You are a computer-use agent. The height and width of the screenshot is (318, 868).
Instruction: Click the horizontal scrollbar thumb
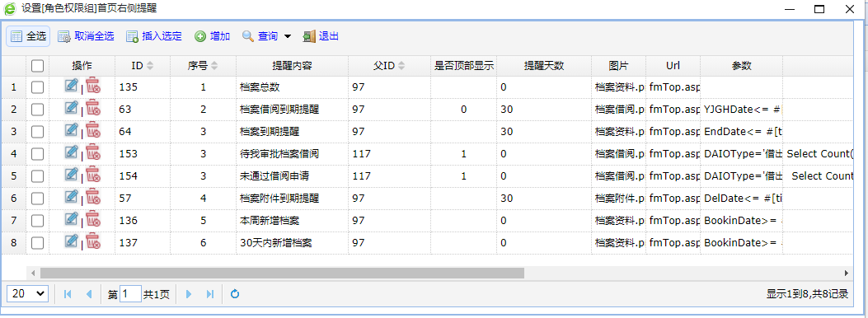coord(282,273)
